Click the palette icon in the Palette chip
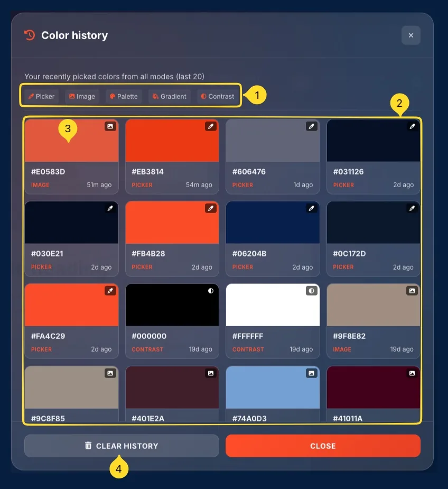The height and width of the screenshot is (489, 448). point(113,96)
